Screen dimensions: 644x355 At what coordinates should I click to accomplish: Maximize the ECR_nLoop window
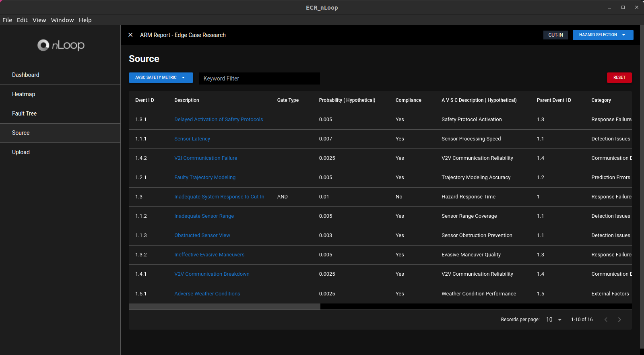[x=623, y=7]
